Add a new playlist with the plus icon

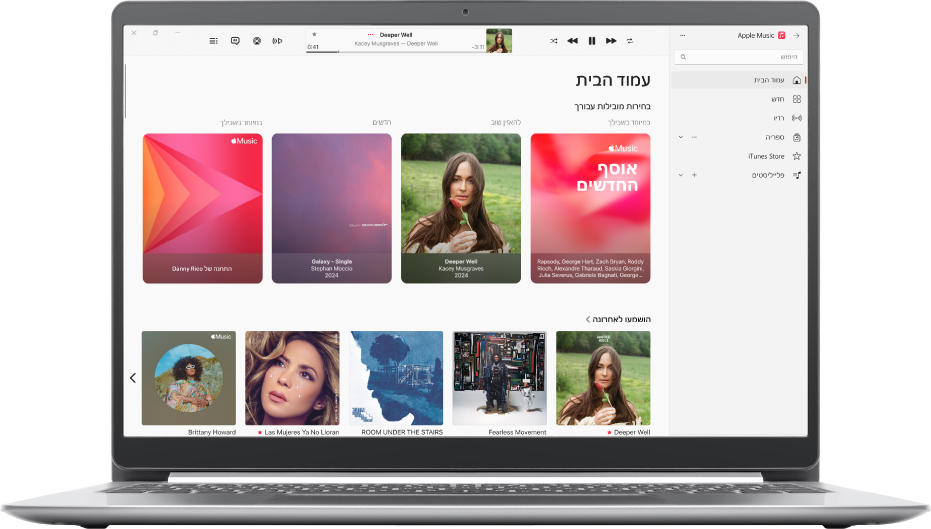[x=694, y=175]
